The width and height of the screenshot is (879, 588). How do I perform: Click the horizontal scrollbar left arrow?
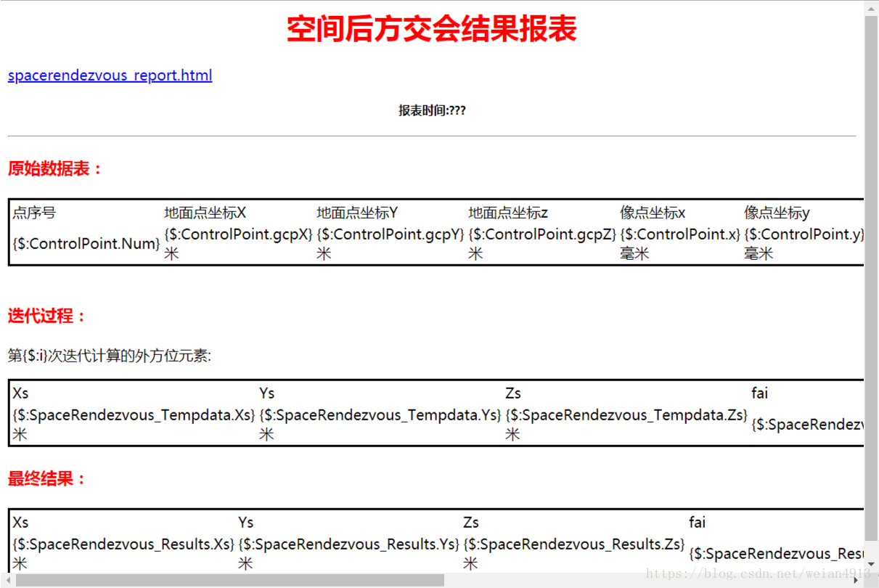coord(7,580)
